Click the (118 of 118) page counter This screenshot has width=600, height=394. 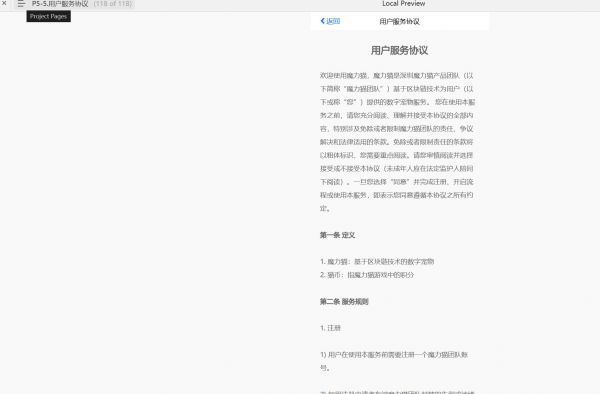(x=113, y=4)
